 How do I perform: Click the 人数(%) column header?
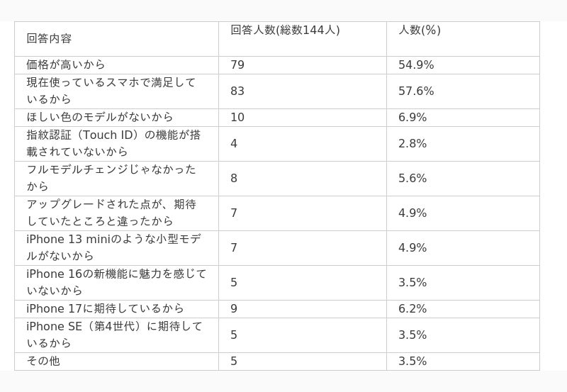click(420, 30)
